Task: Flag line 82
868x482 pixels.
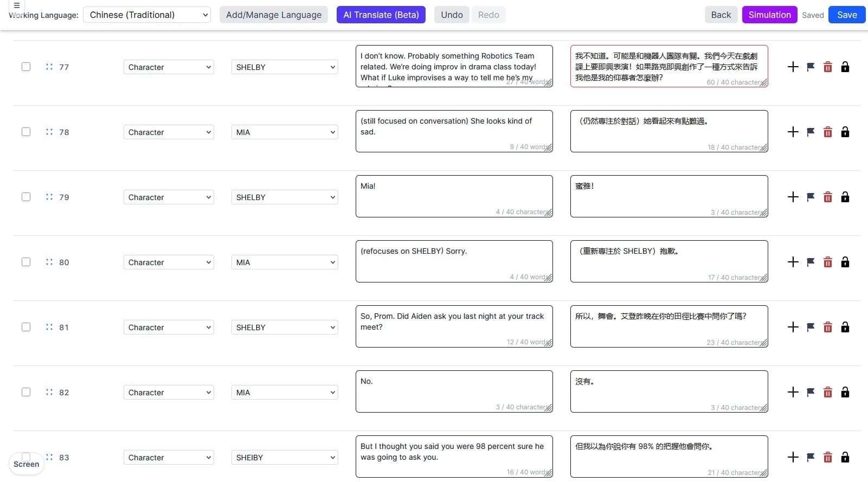Action: (811, 392)
